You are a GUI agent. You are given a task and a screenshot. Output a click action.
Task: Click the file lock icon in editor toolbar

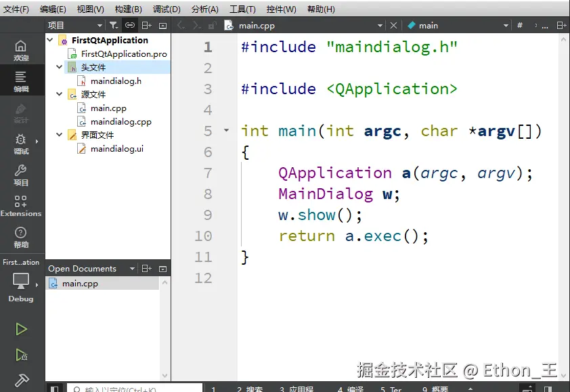tap(212, 26)
